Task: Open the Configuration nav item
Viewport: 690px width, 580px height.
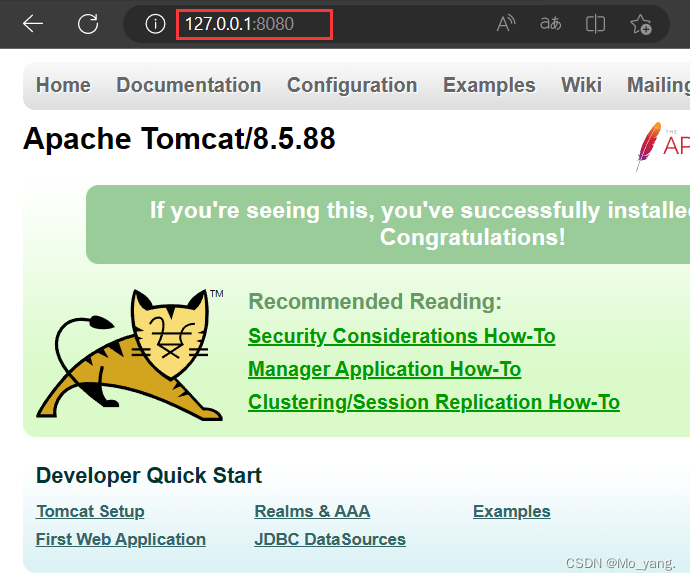Action: tap(352, 85)
